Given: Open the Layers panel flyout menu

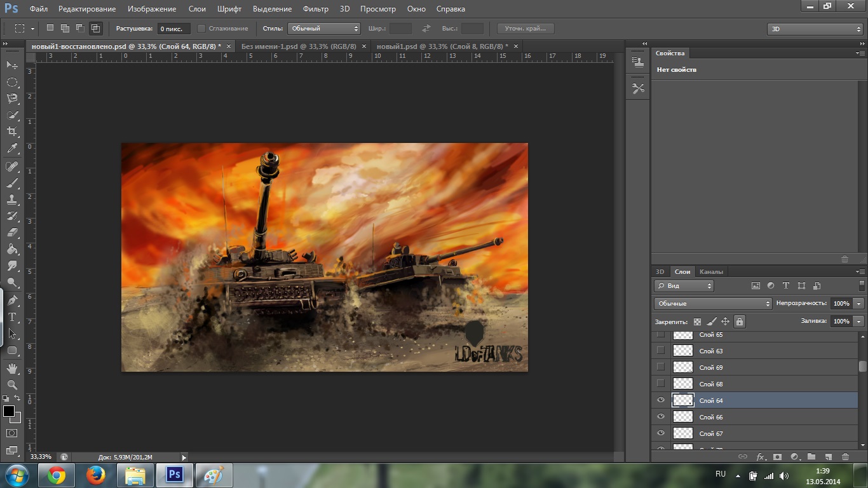Looking at the screenshot, I should coord(860,272).
